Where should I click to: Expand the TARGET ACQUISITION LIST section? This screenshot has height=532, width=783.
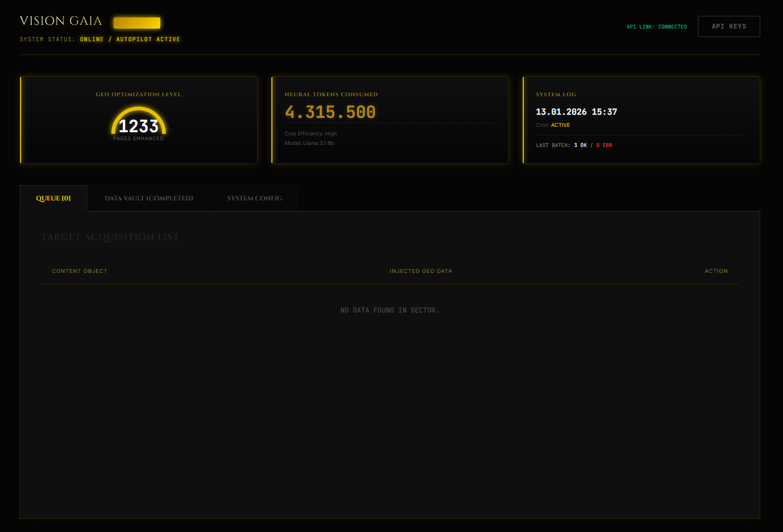point(110,237)
